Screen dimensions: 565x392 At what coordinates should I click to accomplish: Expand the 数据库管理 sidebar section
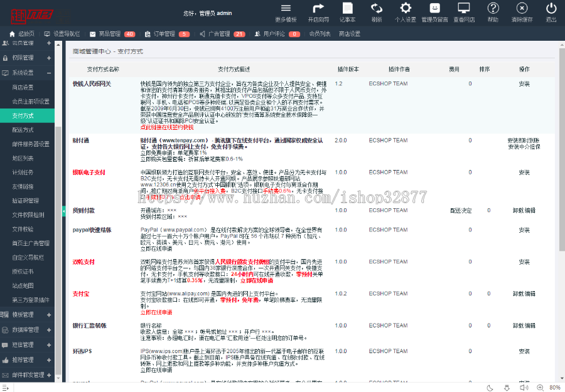pyautogui.click(x=25, y=329)
